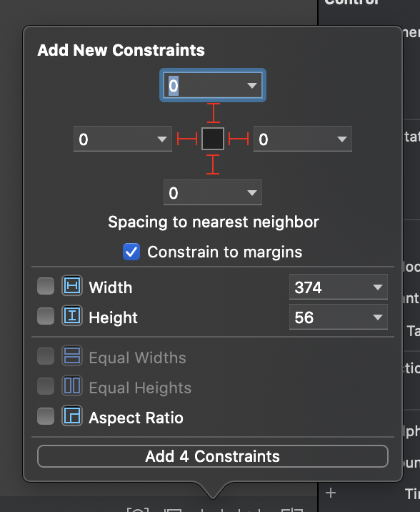The height and width of the screenshot is (512, 420).
Task: Open the top spacing value dropdown
Action: point(251,86)
